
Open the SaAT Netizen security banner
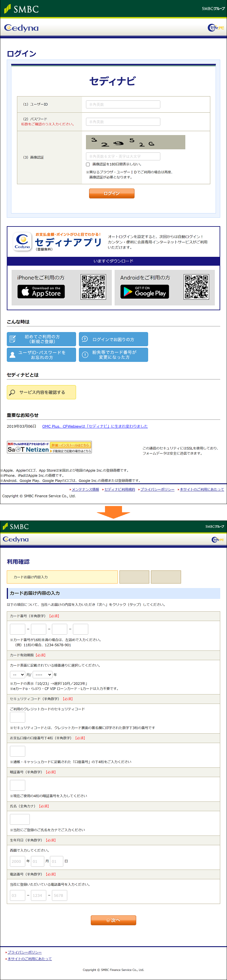[x=49, y=447]
